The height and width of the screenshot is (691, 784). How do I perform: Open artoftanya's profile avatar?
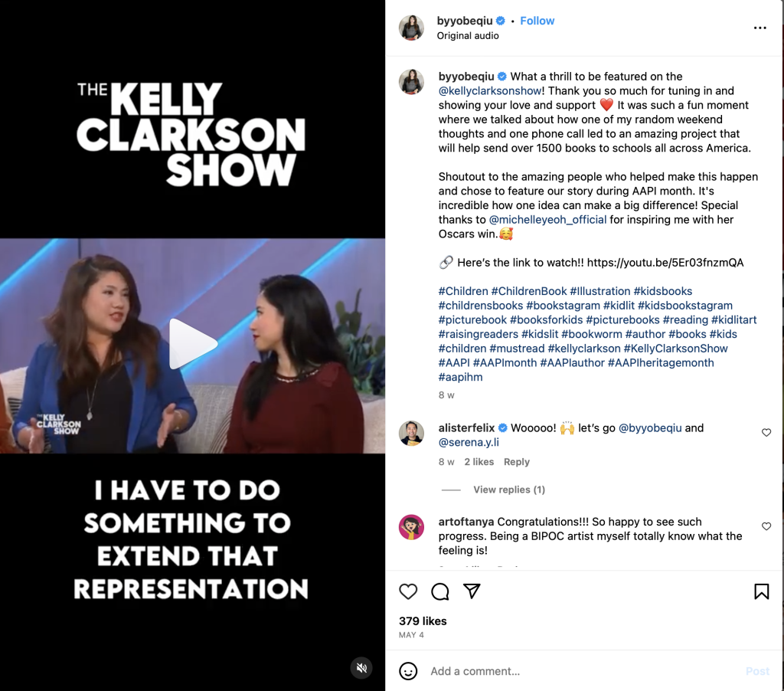[411, 527]
